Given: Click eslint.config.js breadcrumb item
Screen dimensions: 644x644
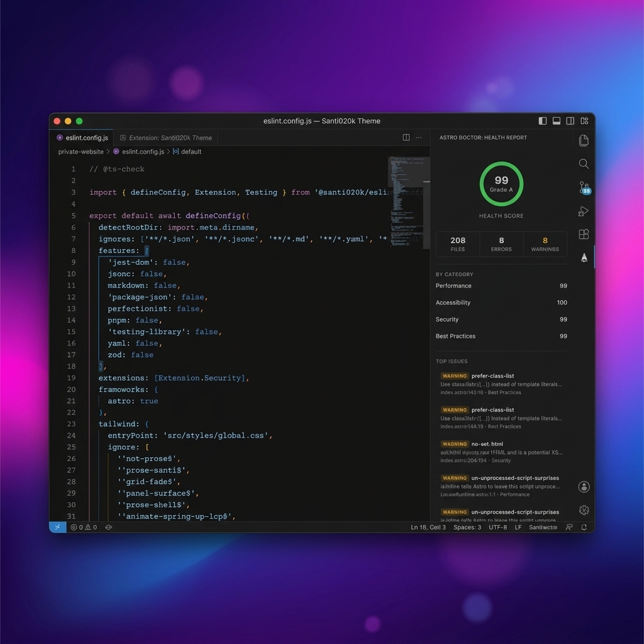Looking at the screenshot, I should (139, 152).
